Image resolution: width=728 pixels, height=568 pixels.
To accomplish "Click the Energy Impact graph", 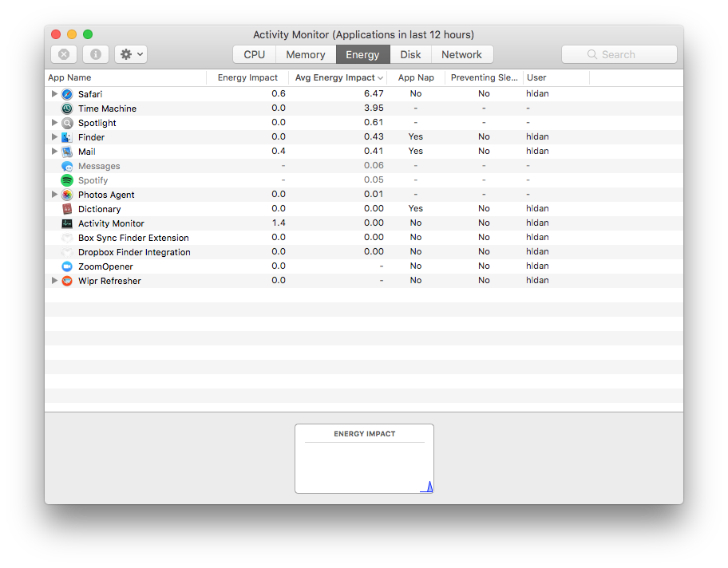I will tap(365, 459).
